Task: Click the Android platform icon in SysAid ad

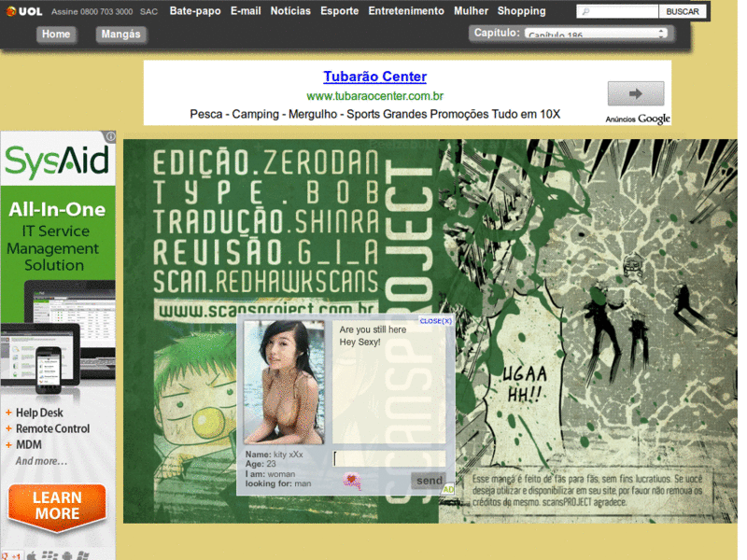Action: pos(67,555)
